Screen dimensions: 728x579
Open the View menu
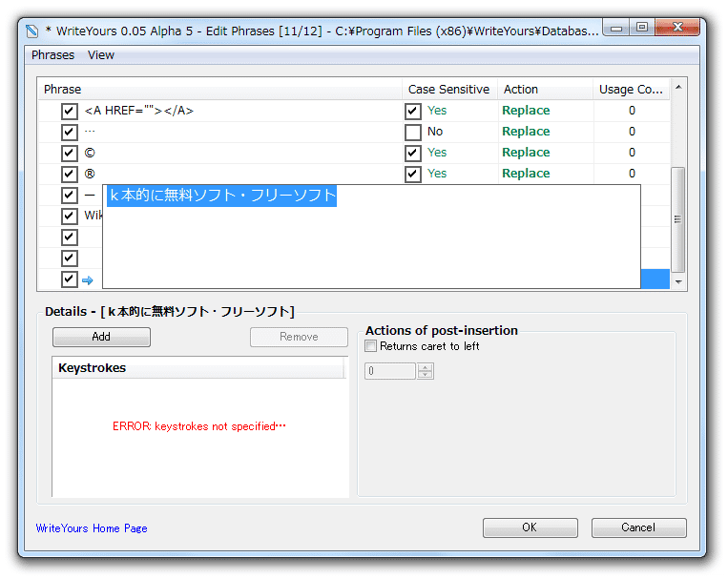[x=101, y=54]
